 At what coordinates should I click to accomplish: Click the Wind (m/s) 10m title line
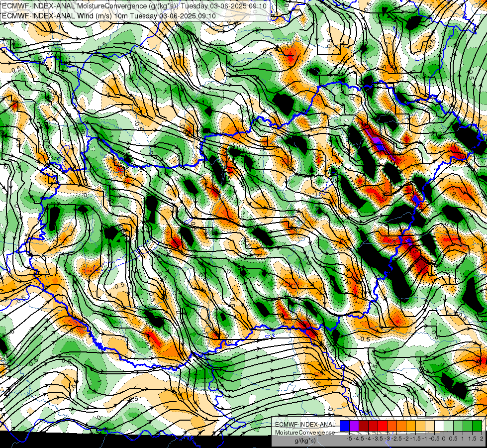tap(109, 16)
